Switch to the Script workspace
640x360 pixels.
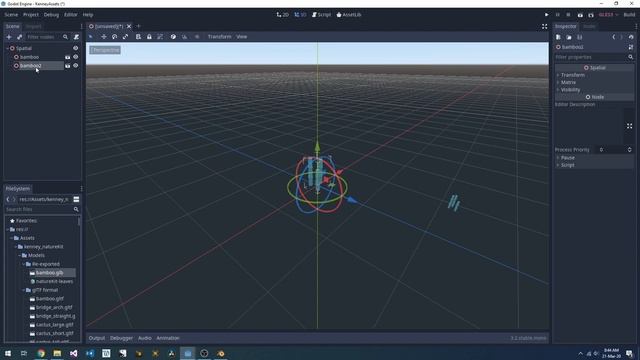321,15
